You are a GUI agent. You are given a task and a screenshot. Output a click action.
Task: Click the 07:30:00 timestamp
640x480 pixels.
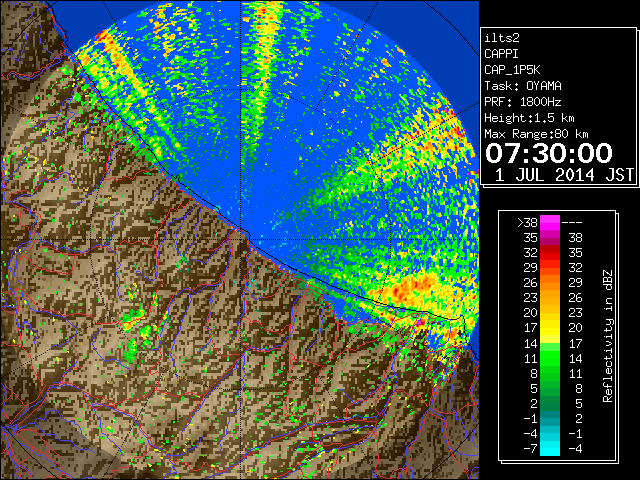[549, 153]
